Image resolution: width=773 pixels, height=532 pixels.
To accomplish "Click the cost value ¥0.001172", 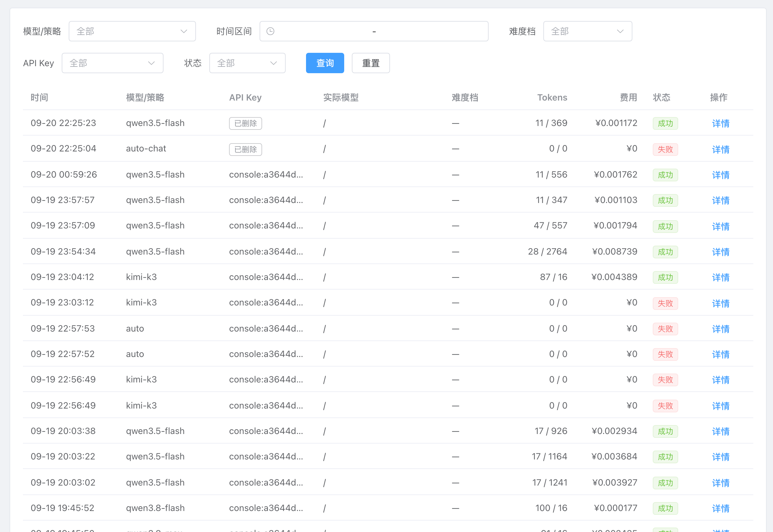I will click(x=616, y=123).
